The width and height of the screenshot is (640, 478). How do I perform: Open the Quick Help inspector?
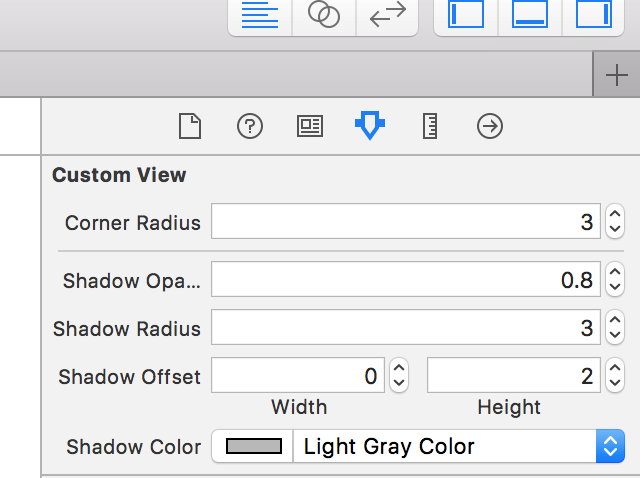pos(250,127)
